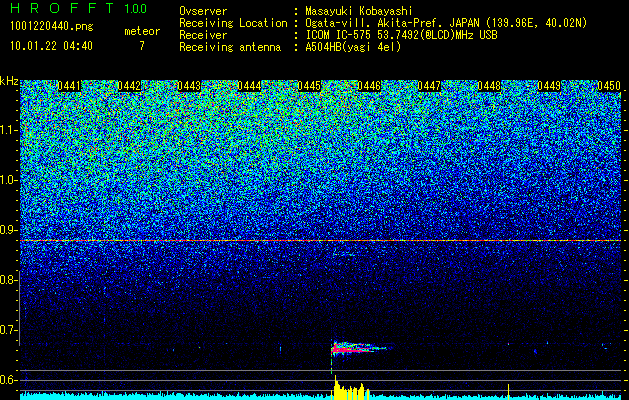Click the A504HB(yagi 4el) antenna text
Screen dimensions: 629x400
coord(353,47)
